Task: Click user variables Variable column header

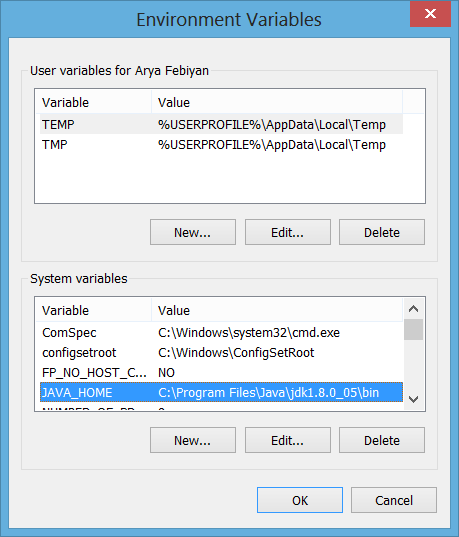Action: 94,102
